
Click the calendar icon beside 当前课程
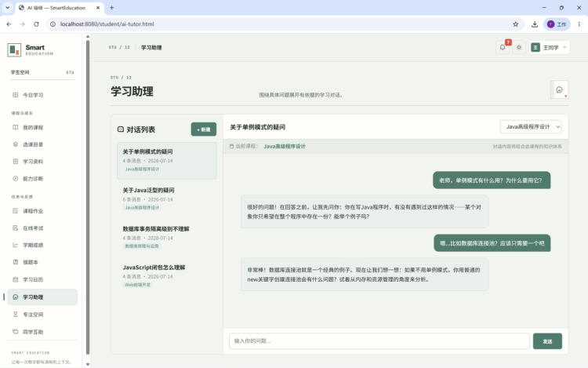[x=231, y=146]
